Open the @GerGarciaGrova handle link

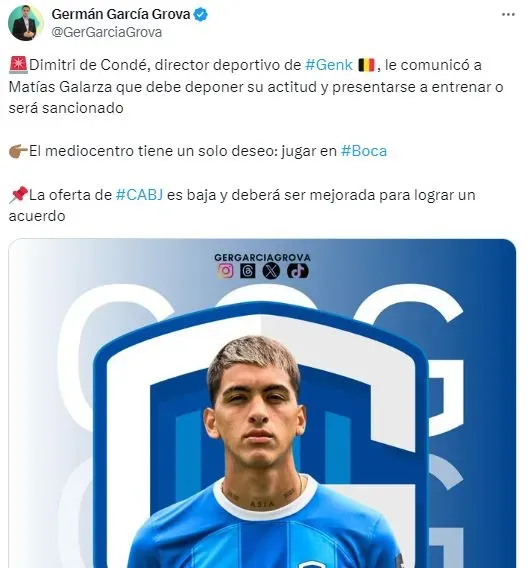(x=107, y=32)
